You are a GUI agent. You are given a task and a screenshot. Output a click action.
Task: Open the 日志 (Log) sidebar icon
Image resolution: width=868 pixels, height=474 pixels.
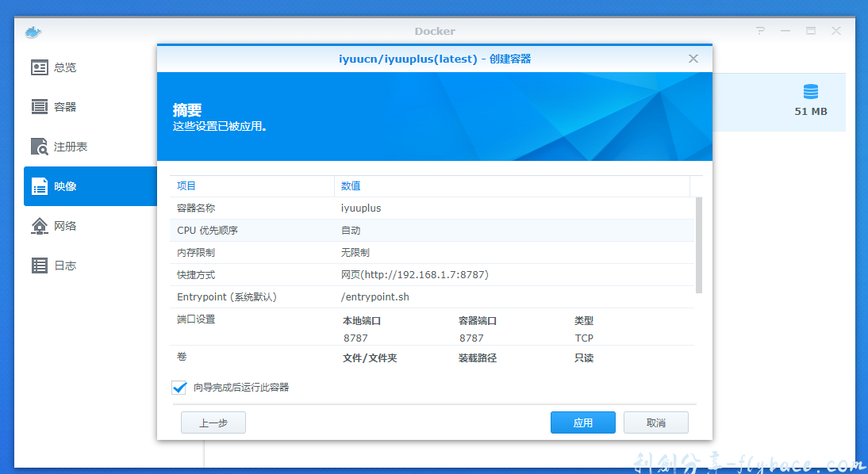39,266
